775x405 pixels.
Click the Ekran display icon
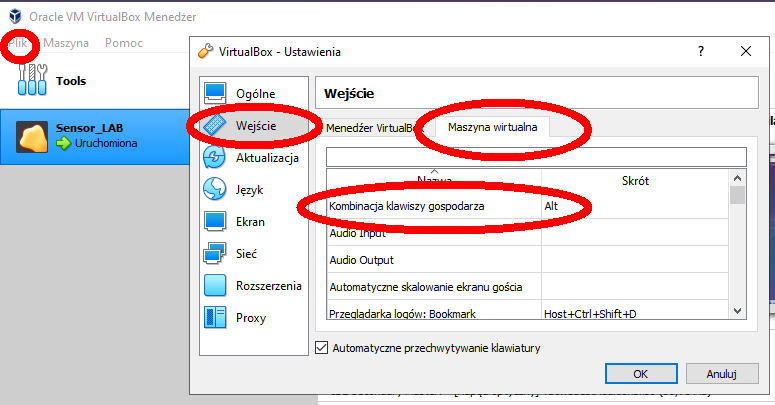coord(215,221)
